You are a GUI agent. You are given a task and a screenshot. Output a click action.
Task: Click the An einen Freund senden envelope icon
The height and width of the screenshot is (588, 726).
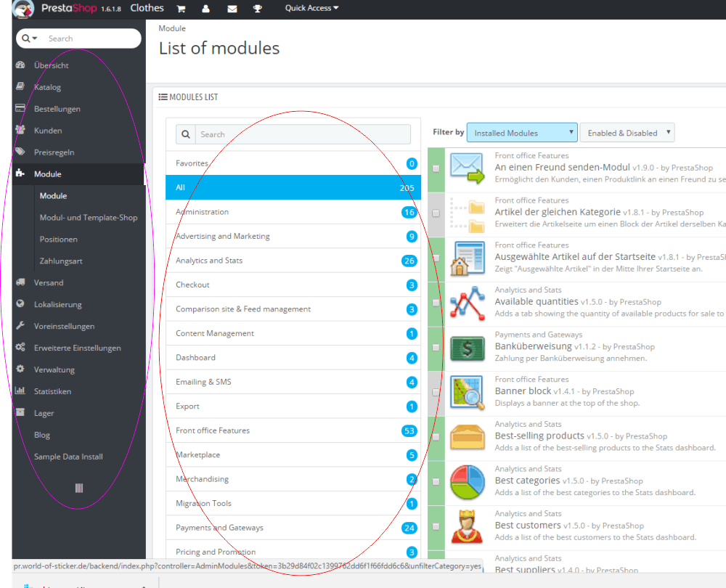[x=467, y=168]
